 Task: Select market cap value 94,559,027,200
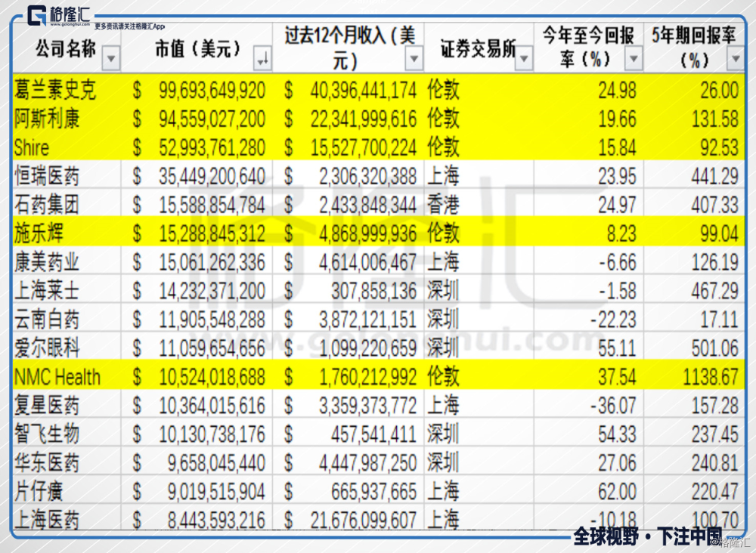[x=212, y=119]
